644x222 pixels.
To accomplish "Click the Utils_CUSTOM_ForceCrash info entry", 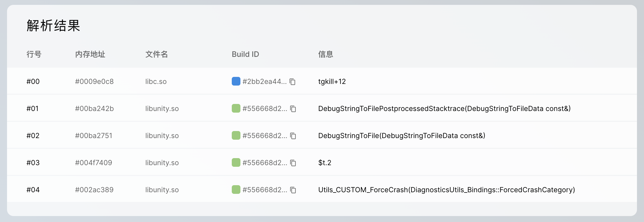I will point(446,190).
